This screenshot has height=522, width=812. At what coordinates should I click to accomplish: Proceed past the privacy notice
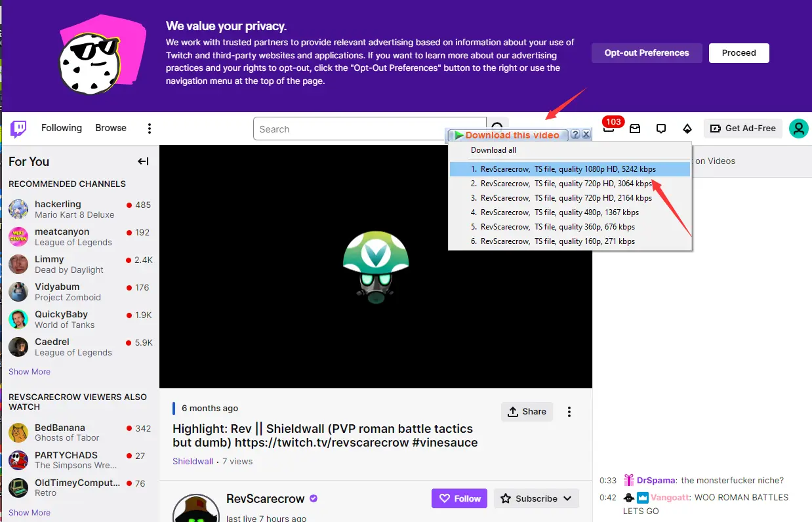(x=739, y=52)
